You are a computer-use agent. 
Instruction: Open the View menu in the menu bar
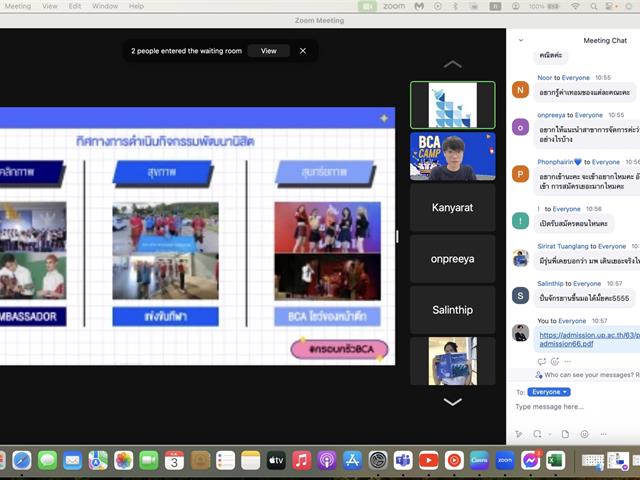50,6
